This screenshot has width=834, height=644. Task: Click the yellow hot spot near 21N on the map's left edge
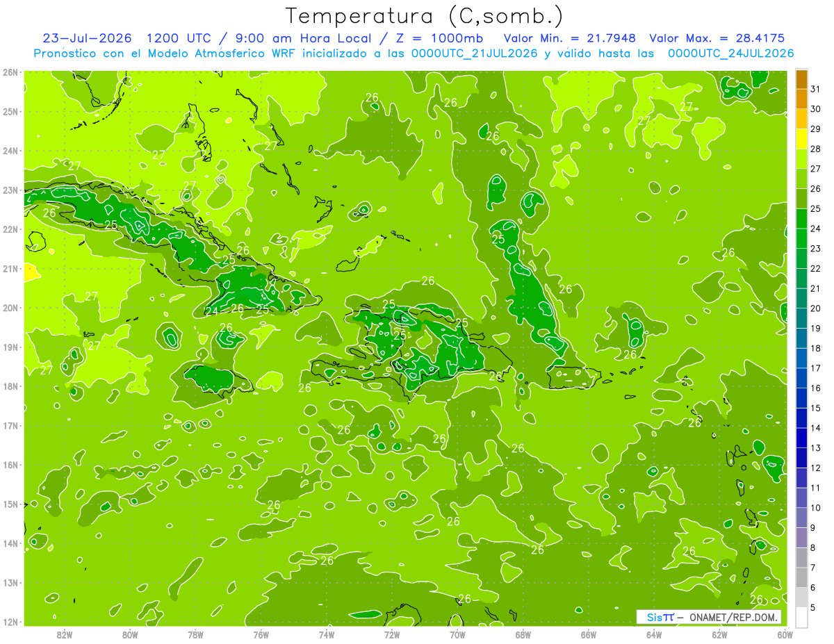pyautogui.click(x=31, y=272)
